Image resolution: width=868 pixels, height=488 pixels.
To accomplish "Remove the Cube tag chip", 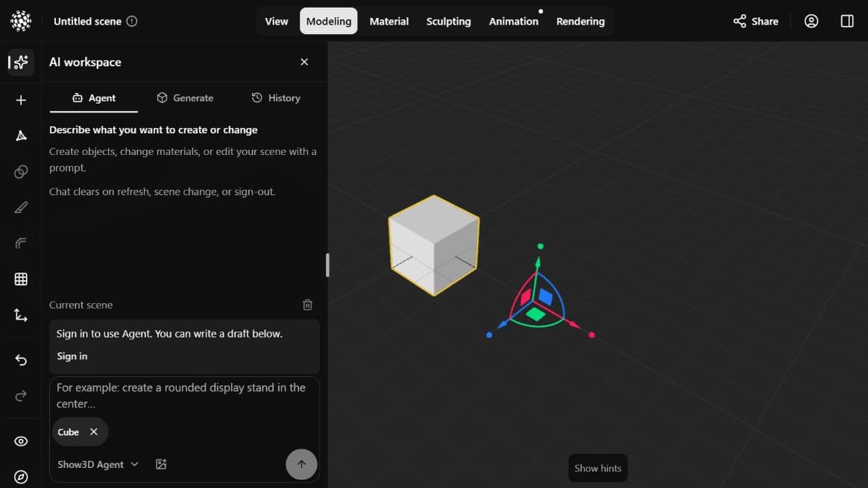I will coord(93,431).
